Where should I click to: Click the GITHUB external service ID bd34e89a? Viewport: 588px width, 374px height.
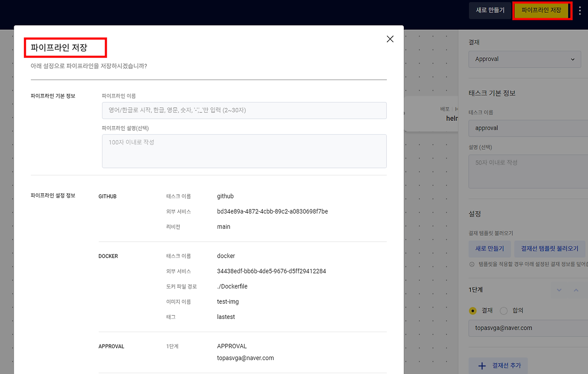tap(272, 211)
